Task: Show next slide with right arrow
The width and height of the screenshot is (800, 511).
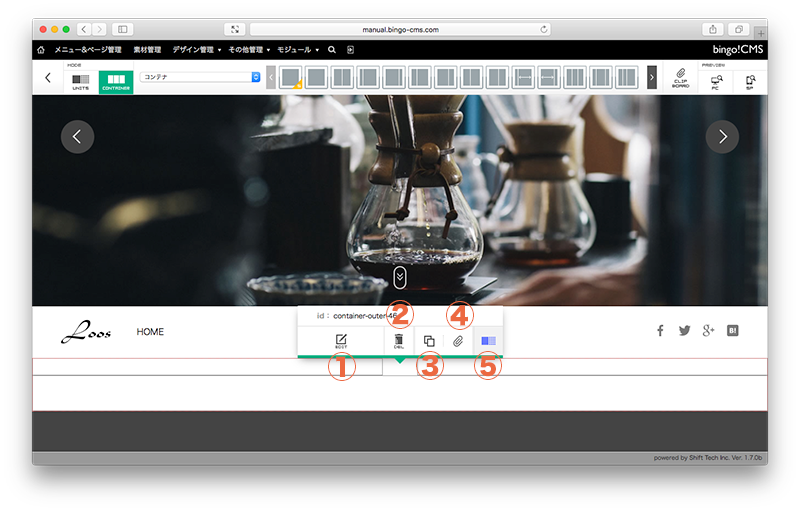Action: [x=722, y=137]
